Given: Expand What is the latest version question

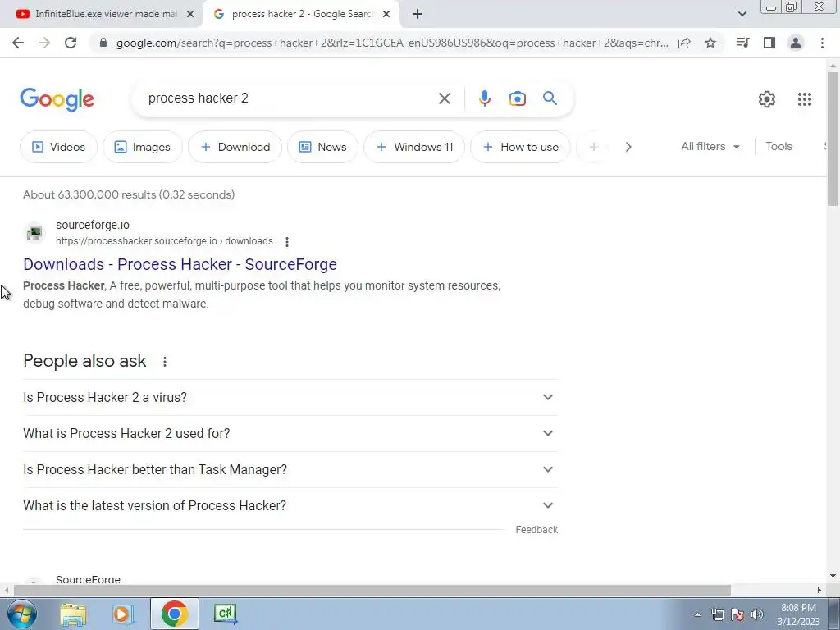Looking at the screenshot, I should coord(290,505).
